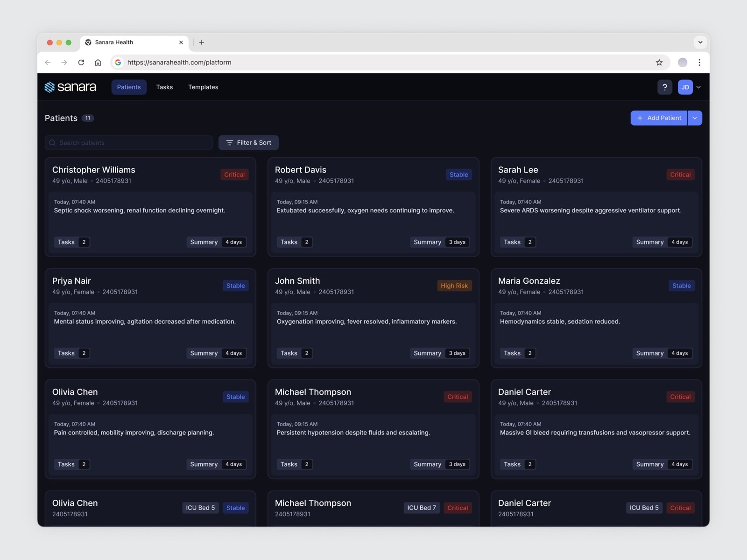Open John Smith patient name
747x560 pixels.
tap(297, 281)
